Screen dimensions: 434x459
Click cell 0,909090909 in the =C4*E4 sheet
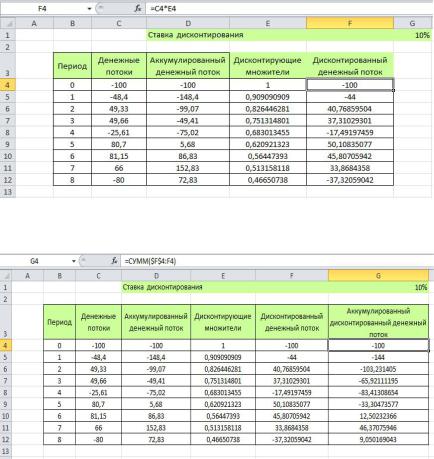[x=268, y=97]
